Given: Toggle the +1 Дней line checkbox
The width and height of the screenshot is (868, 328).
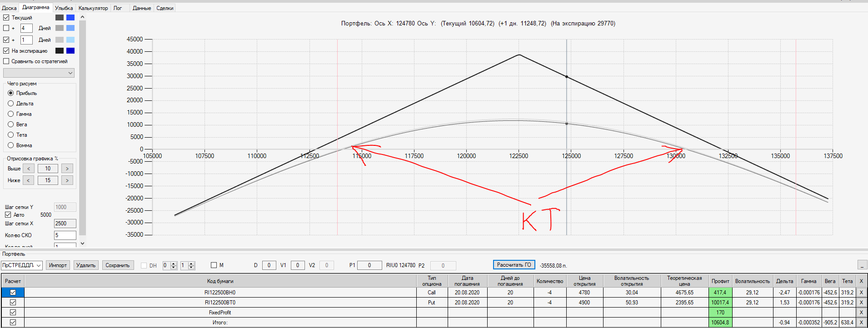Looking at the screenshot, I should point(6,40).
